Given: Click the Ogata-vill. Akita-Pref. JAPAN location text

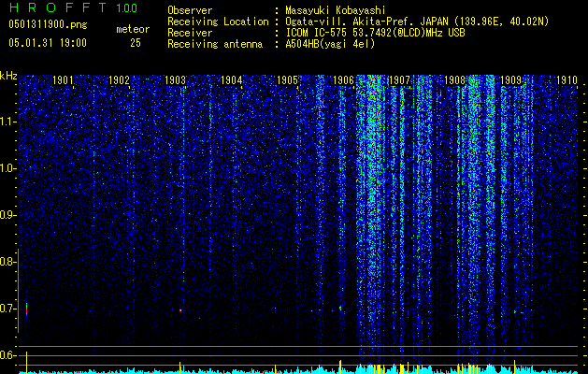Looking at the screenshot, I should (417, 22).
